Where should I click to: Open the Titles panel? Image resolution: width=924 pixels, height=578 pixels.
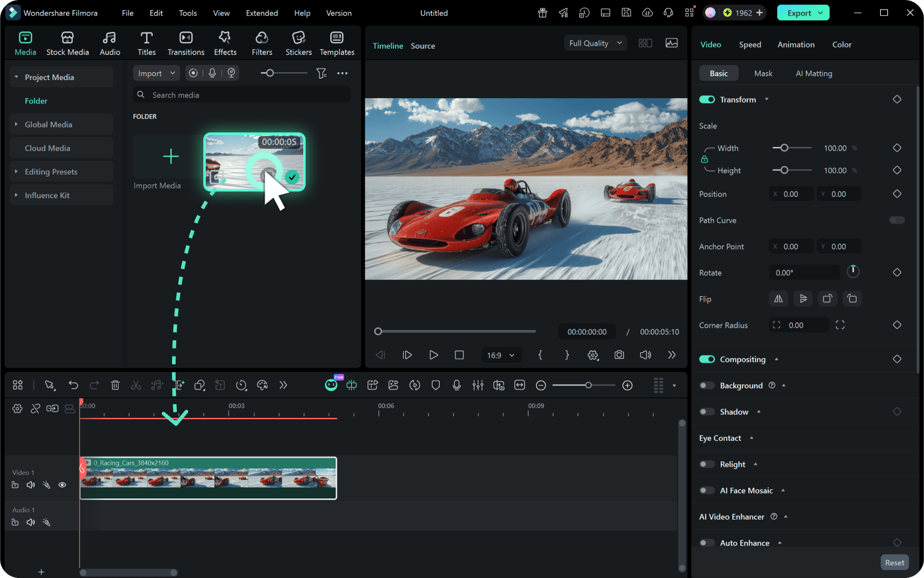[x=146, y=44]
